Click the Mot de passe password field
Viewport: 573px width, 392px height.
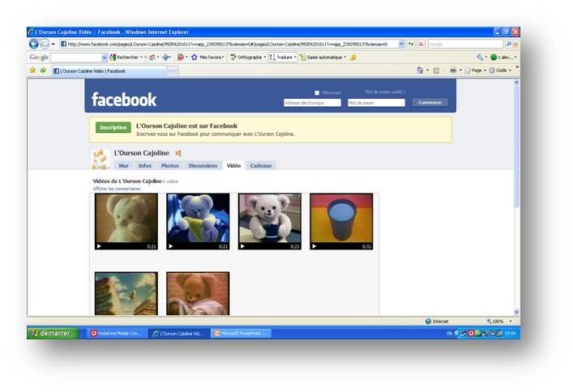[x=376, y=103]
